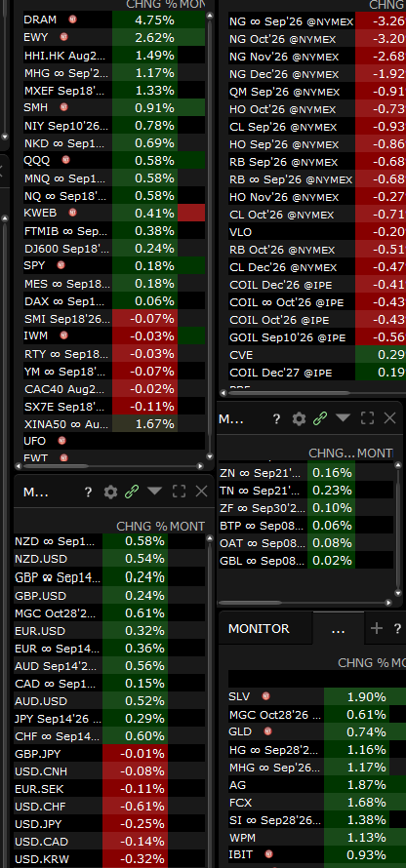Image resolution: width=406 pixels, height=868 pixels.
Task: Click the red monthly cell in the KWEB row
Action: pyautogui.click(x=191, y=213)
